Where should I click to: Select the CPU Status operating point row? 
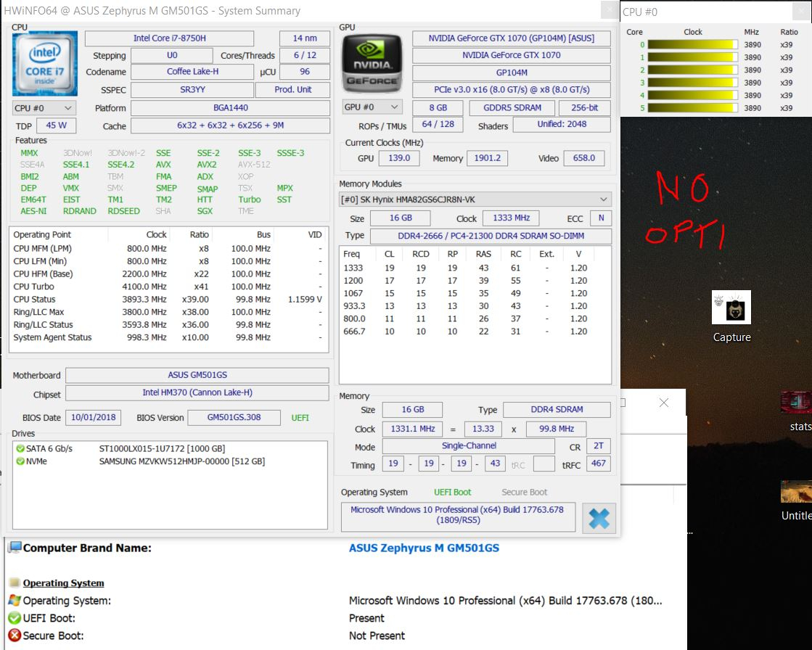[169, 299]
